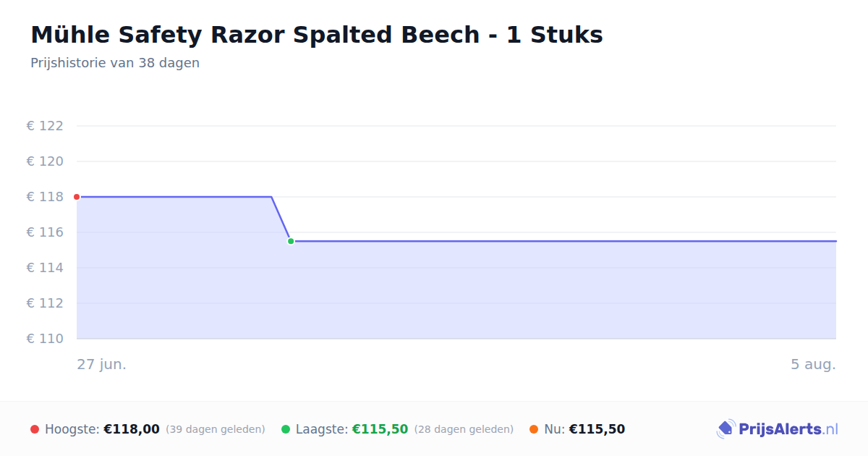The width and height of the screenshot is (868, 456).
Task: Click the PrijsAlerts price tag logo icon
Action: tap(726, 429)
